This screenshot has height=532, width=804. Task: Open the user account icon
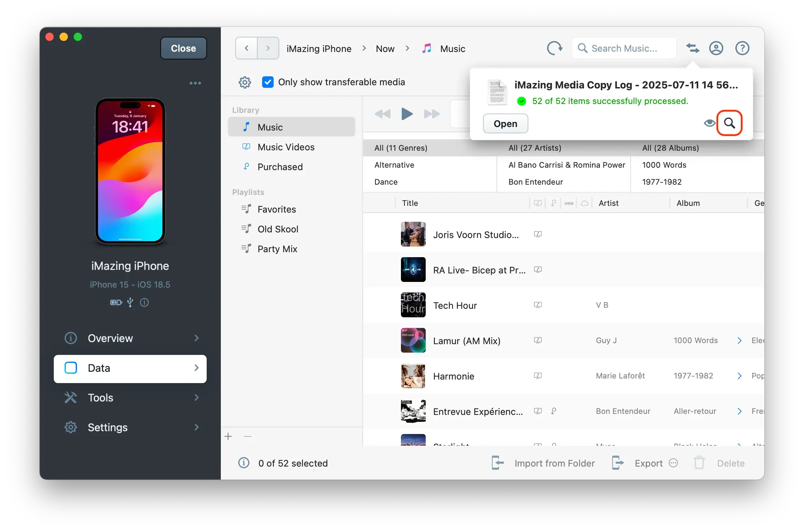click(716, 48)
